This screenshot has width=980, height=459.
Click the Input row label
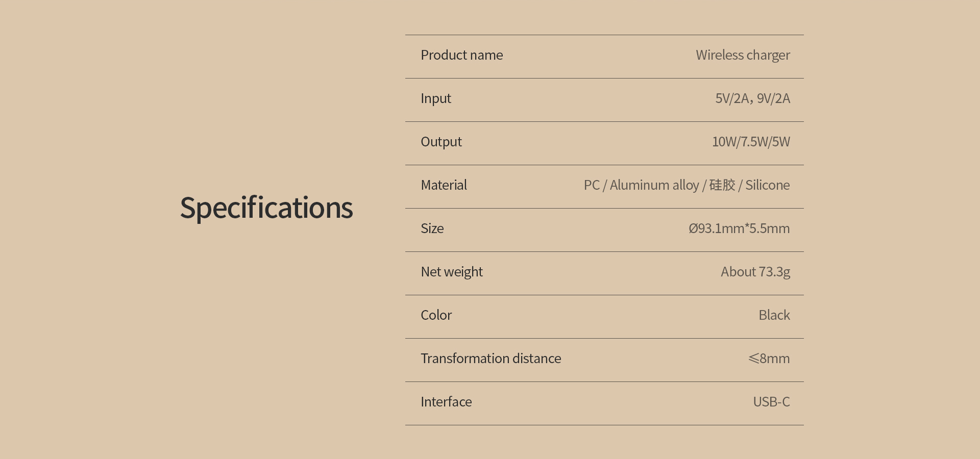(x=435, y=98)
